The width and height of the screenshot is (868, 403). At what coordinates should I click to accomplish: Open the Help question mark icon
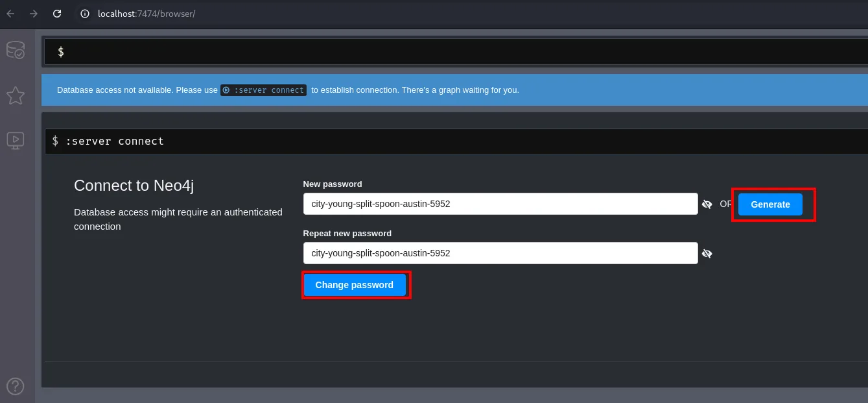(x=16, y=386)
